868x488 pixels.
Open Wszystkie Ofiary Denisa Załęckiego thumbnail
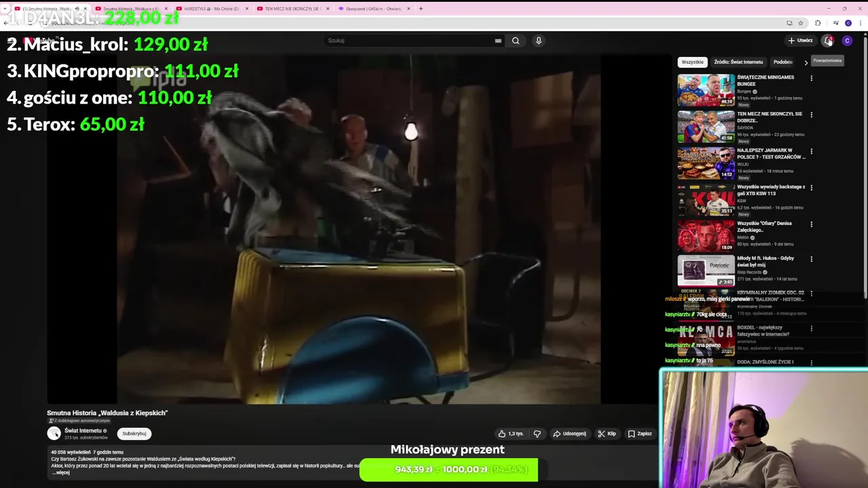[x=706, y=236]
